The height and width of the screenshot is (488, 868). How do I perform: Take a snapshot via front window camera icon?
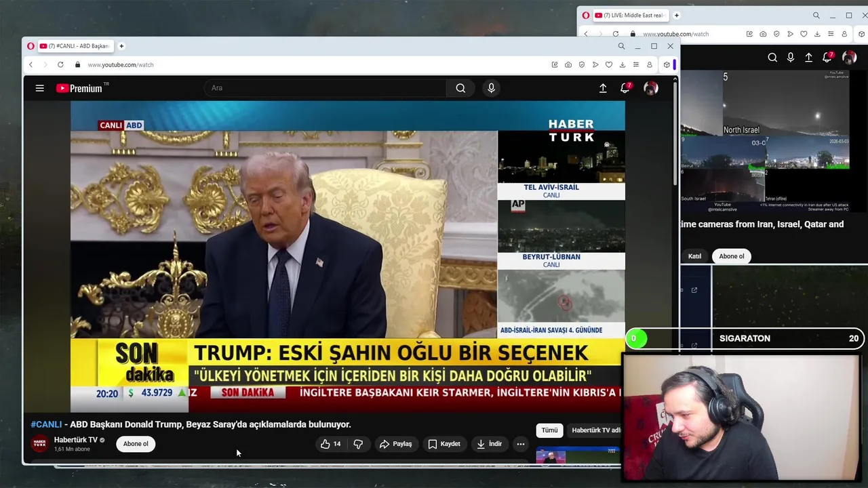(568, 65)
